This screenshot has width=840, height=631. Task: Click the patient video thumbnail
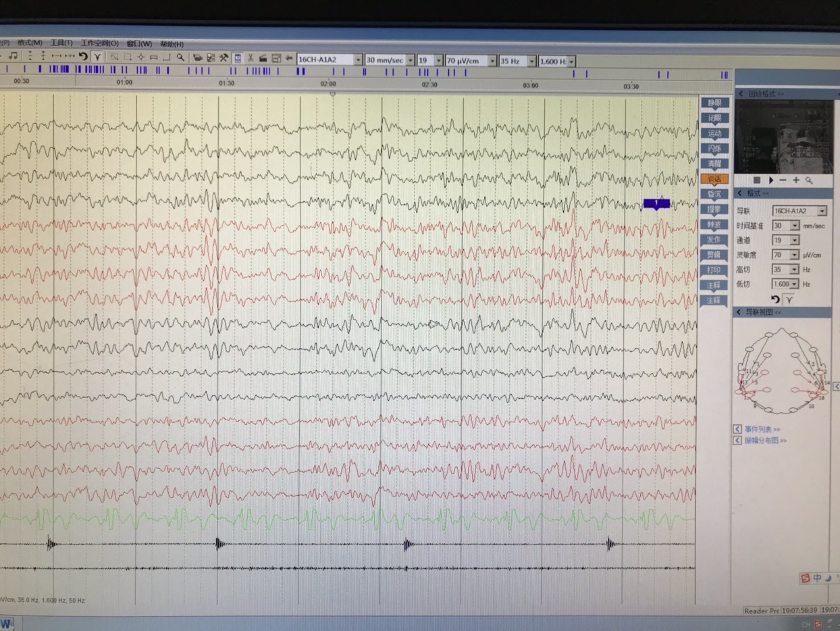click(784, 137)
